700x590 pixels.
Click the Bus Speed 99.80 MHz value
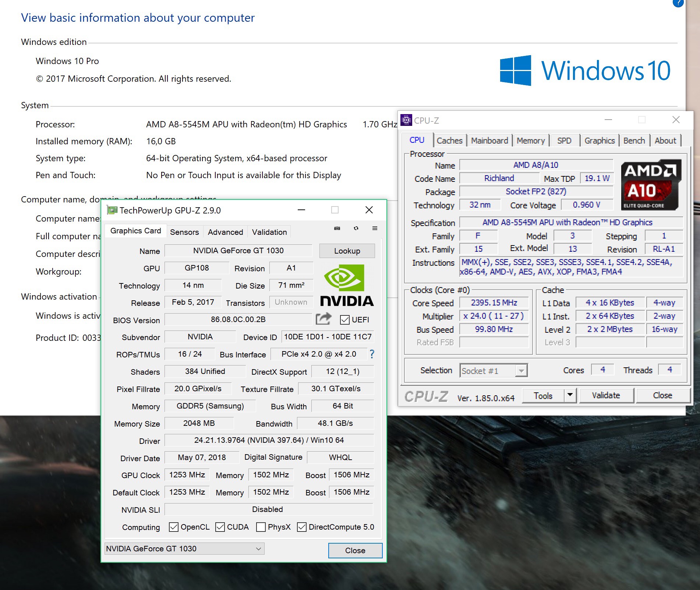pyautogui.click(x=494, y=329)
